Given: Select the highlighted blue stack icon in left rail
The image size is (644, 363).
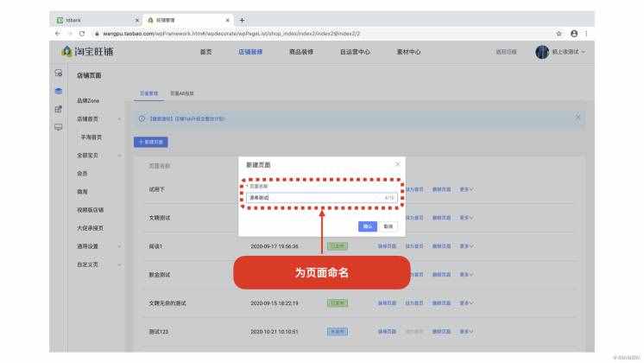Looking at the screenshot, I should click(59, 92).
